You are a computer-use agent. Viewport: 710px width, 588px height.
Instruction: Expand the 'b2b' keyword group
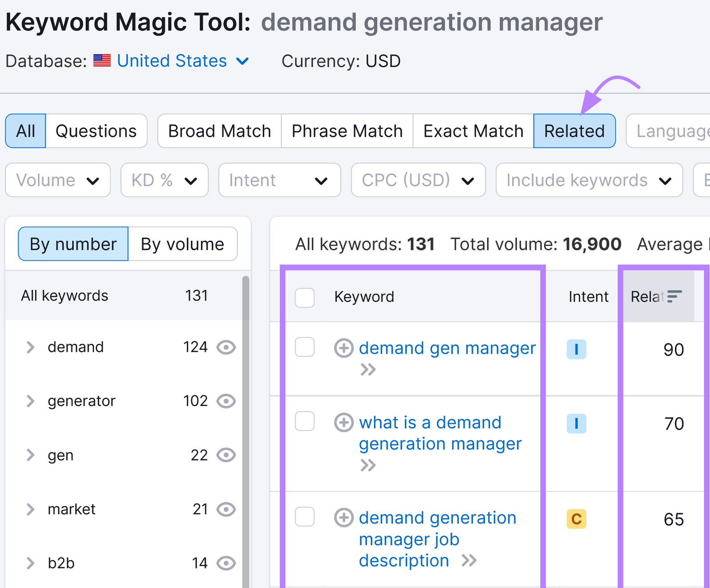tap(30, 563)
